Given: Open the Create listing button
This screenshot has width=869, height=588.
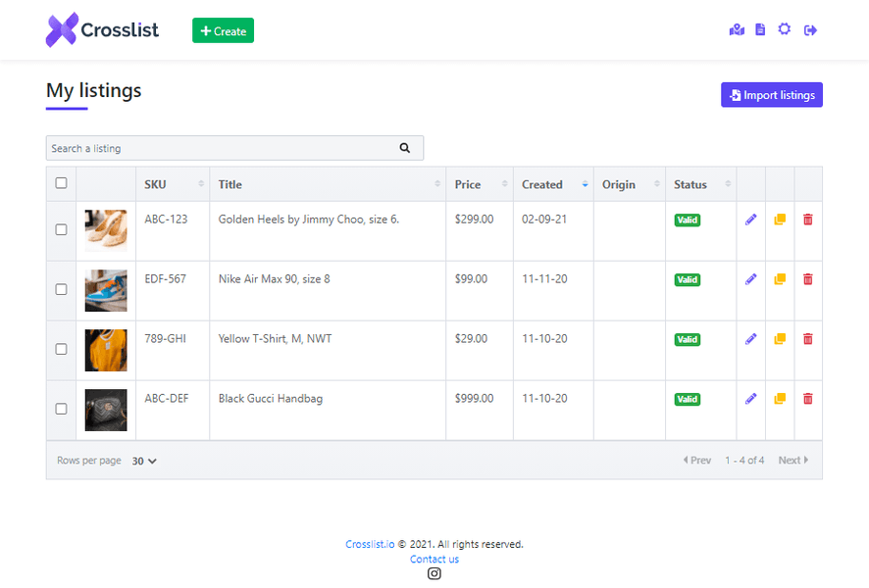Looking at the screenshot, I should [x=223, y=30].
